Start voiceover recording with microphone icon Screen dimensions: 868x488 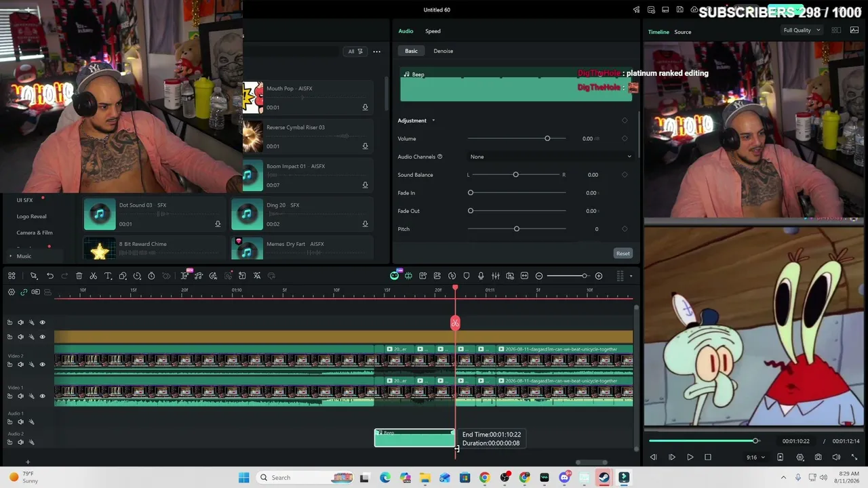coord(481,276)
